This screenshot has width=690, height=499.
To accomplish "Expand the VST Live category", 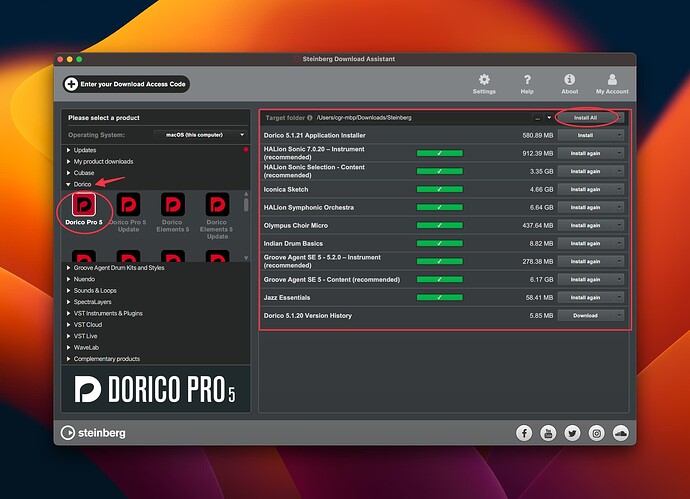I will [69, 336].
